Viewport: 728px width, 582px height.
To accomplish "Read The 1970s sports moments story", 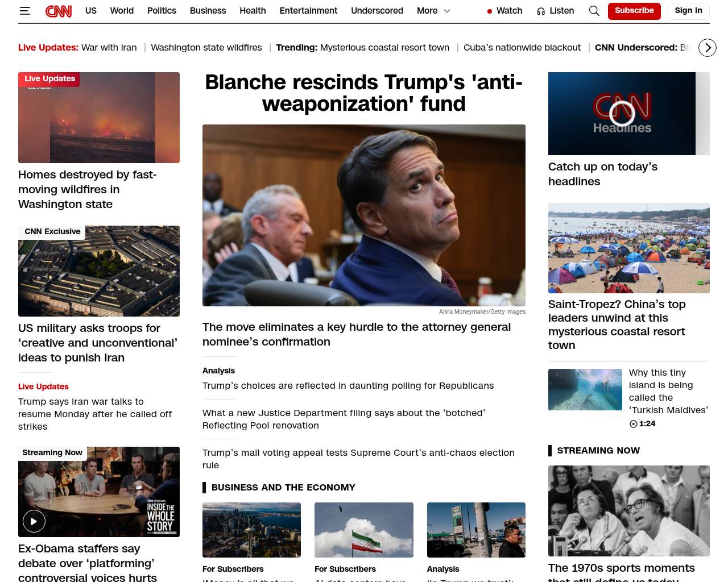I will click(x=622, y=572).
